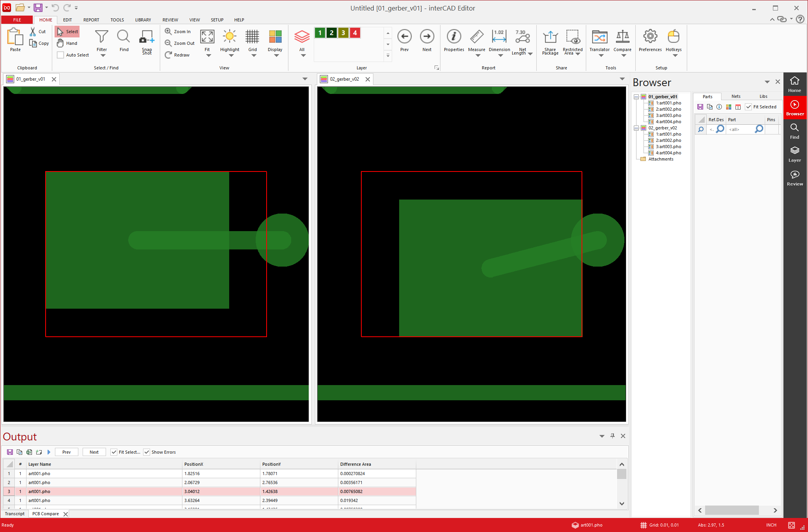Click the Compare scales icon
This screenshot has width=808, height=532.
[x=622, y=37]
